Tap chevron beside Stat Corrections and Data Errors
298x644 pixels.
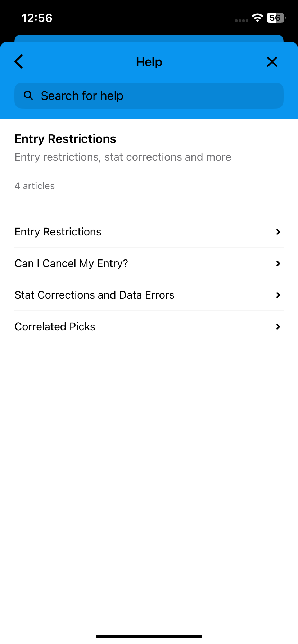coord(278,295)
